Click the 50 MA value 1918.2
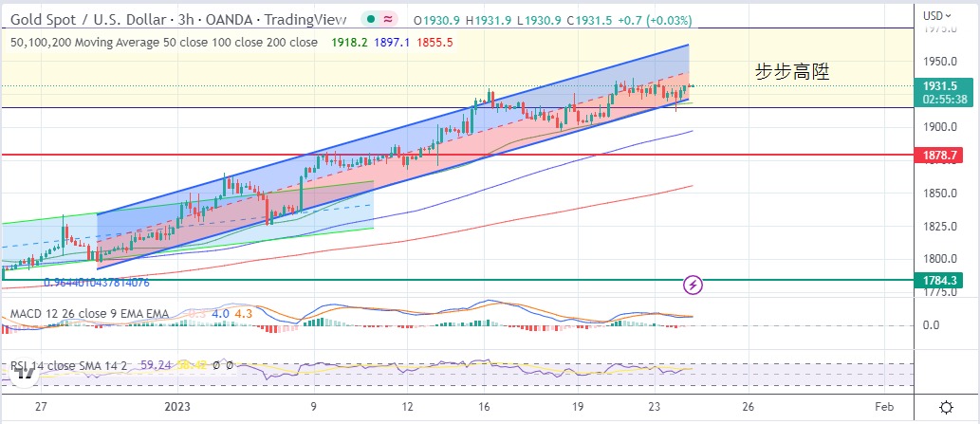This screenshot has width=980, height=424. 348,42
